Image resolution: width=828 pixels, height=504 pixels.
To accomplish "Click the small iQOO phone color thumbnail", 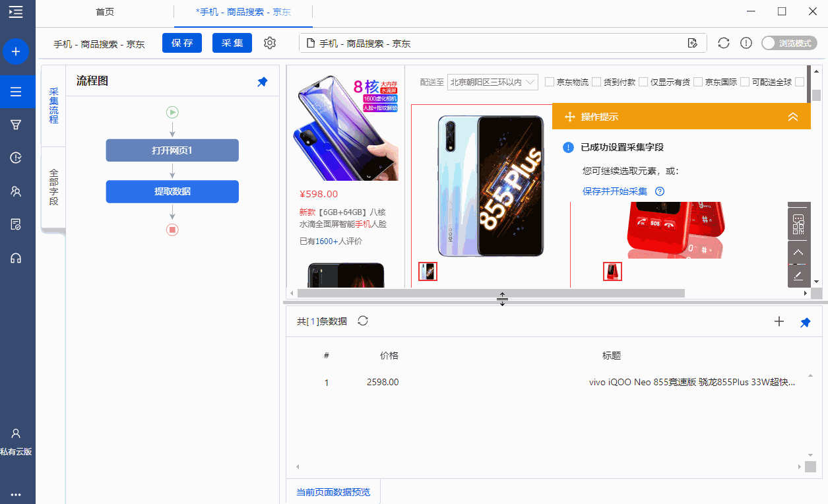I will pyautogui.click(x=428, y=271).
